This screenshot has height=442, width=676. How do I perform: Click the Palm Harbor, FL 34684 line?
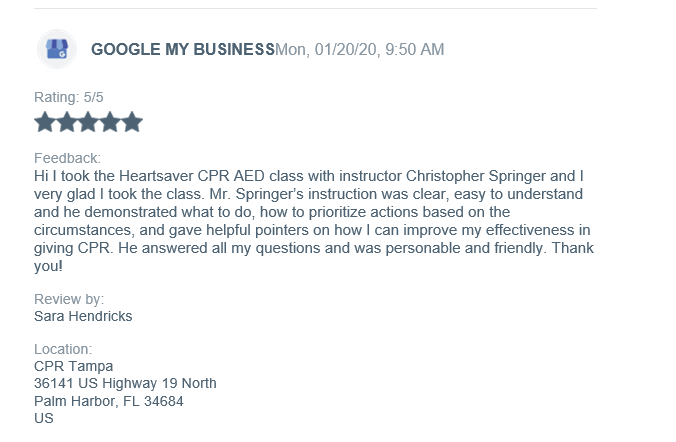[x=109, y=401]
